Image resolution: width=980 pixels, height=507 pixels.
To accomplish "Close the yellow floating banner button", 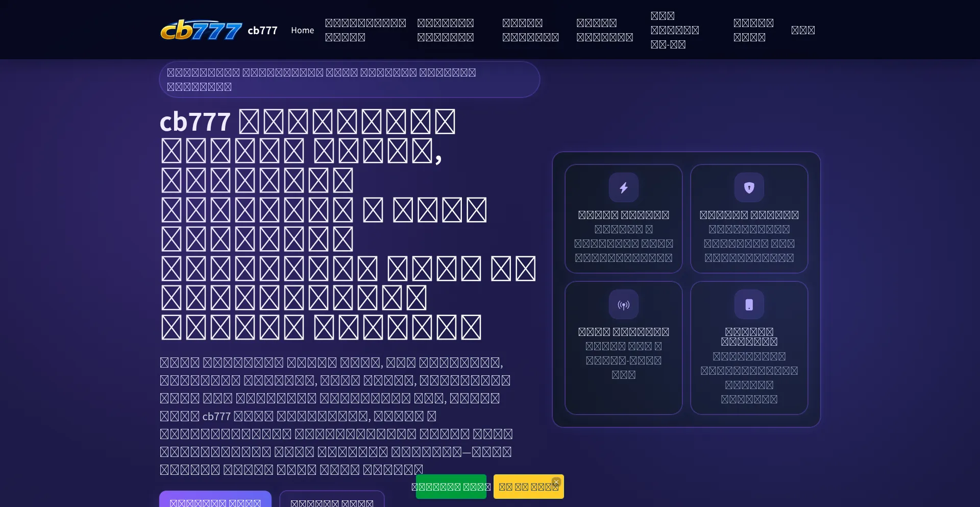I will [556, 481].
